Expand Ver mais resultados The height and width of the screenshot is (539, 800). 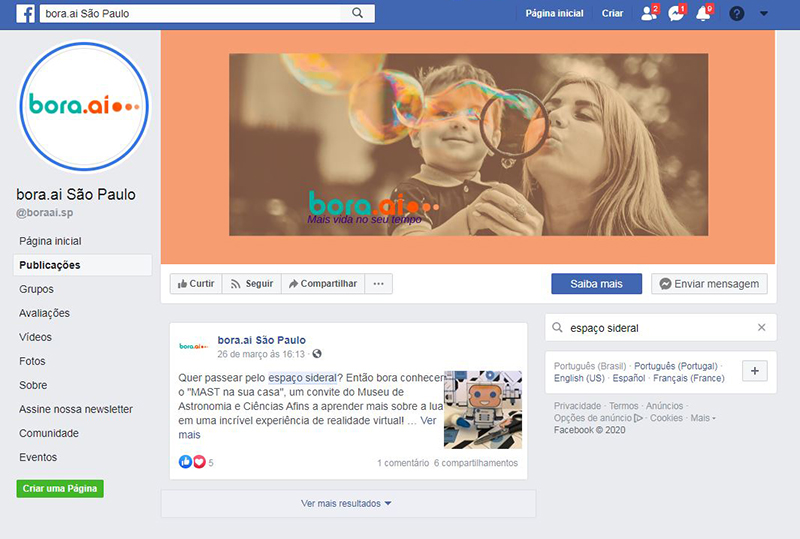tap(346, 504)
